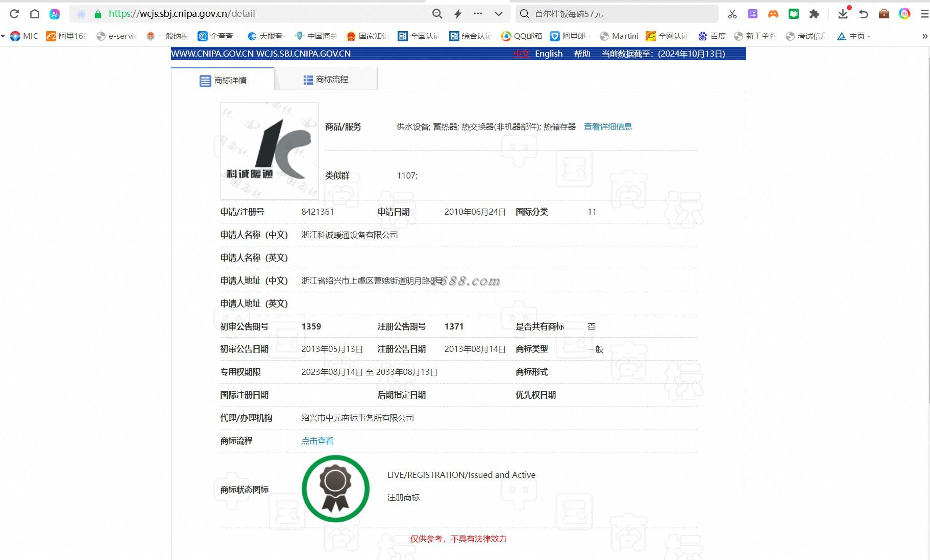Open the 综合认证 bookmark
This screenshot has height=560, width=930.
tap(471, 36)
